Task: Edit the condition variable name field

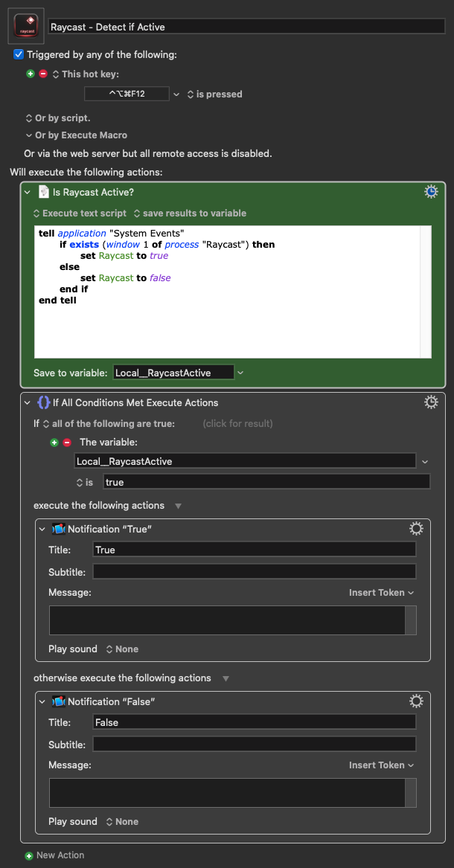Action: point(246,460)
